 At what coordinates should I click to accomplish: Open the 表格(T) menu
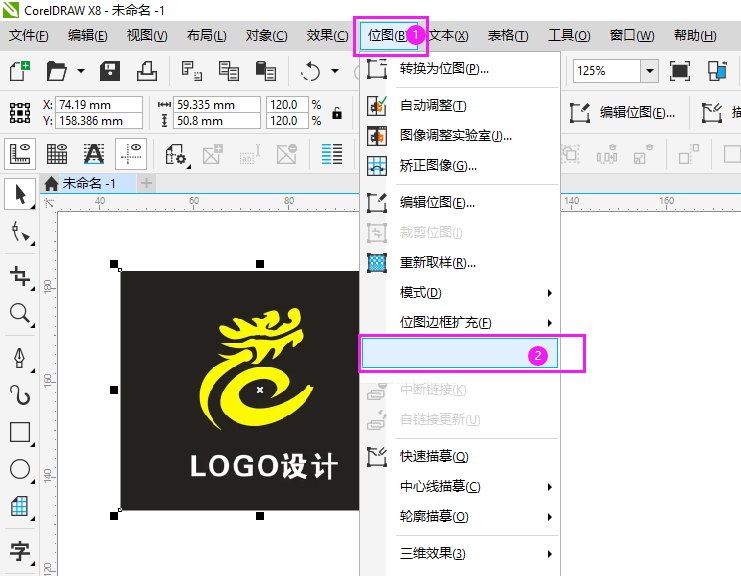[x=508, y=36]
